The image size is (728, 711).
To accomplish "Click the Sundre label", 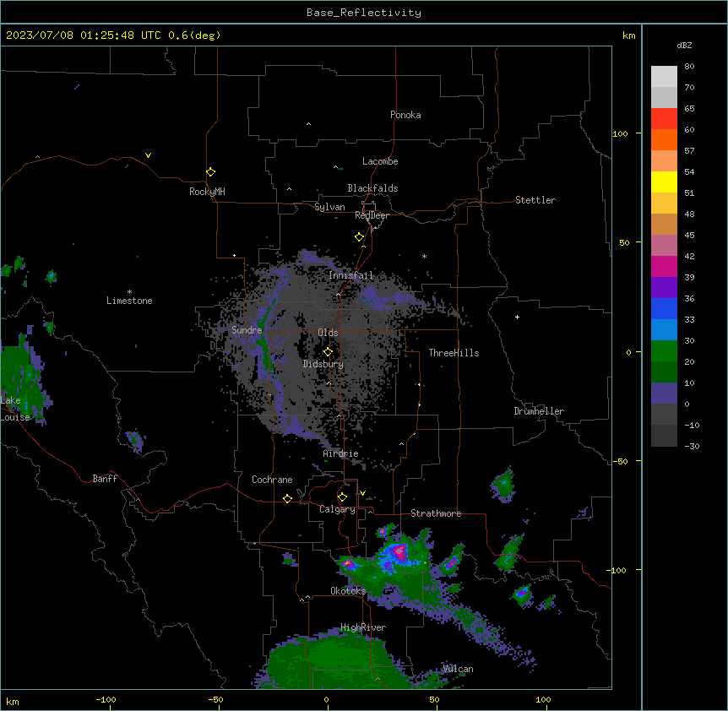I will (x=247, y=330).
